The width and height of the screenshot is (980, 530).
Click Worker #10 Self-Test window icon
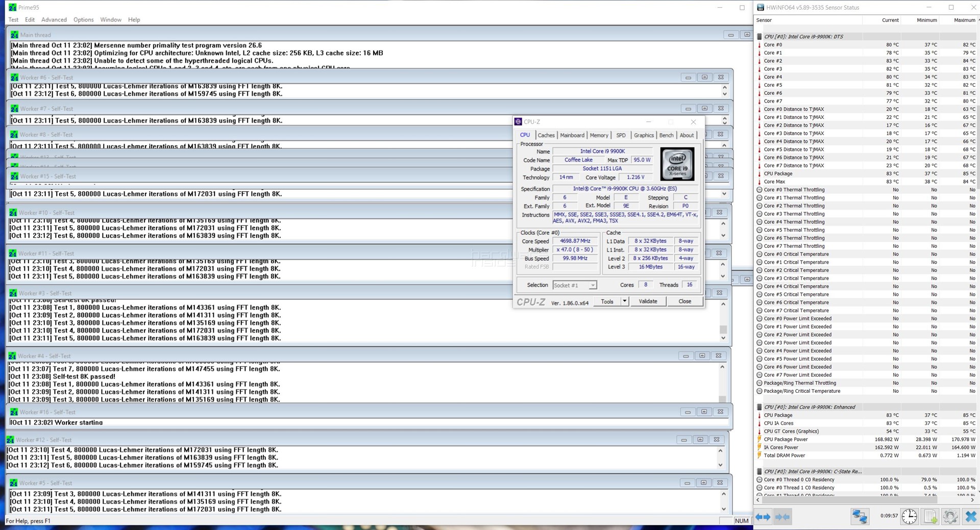[13, 212]
